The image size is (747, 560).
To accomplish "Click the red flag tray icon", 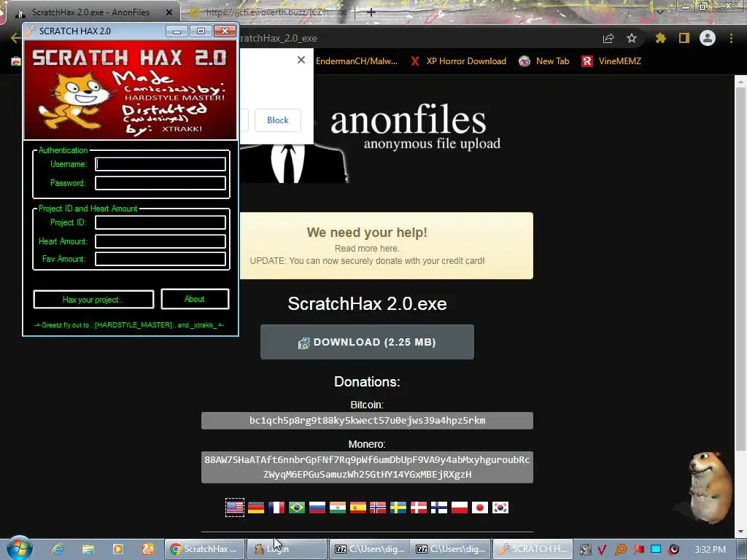I will tap(638, 550).
